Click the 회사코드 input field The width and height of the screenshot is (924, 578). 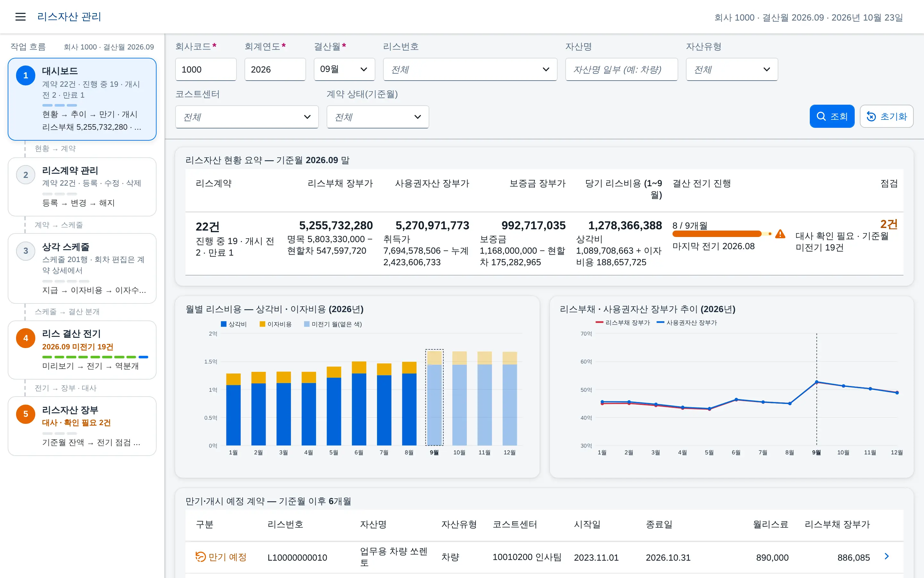(206, 70)
